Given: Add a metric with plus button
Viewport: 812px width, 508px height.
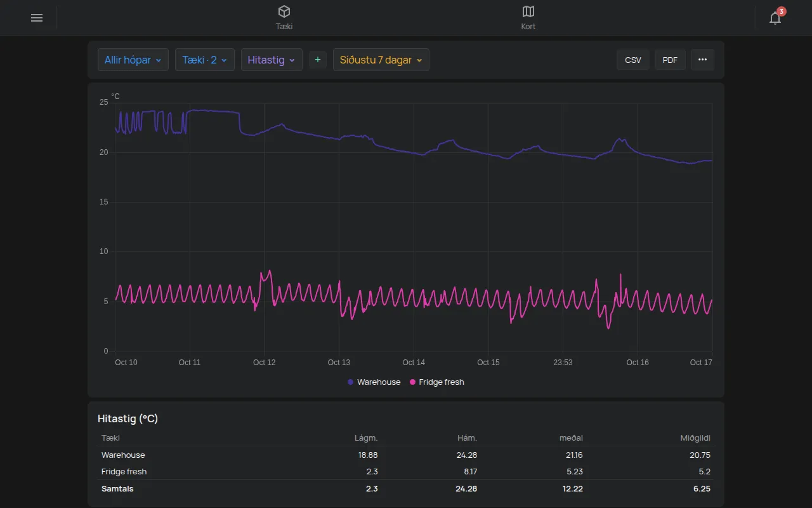Looking at the screenshot, I should point(318,60).
